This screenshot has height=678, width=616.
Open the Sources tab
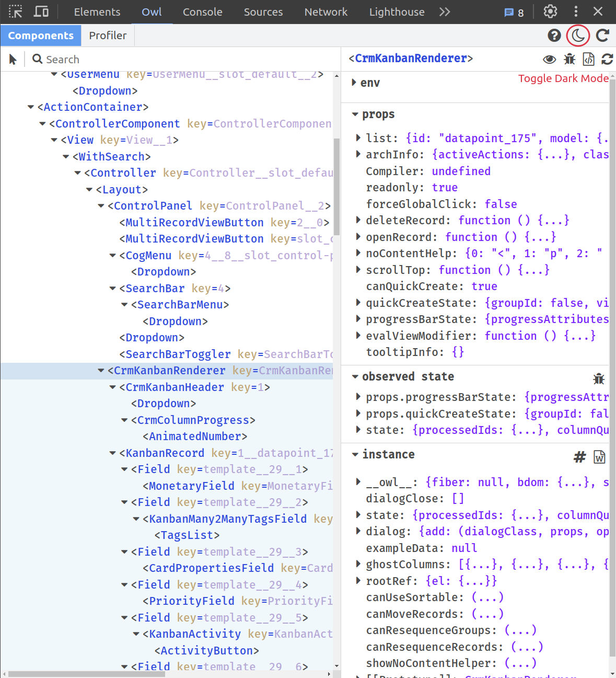pos(263,12)
